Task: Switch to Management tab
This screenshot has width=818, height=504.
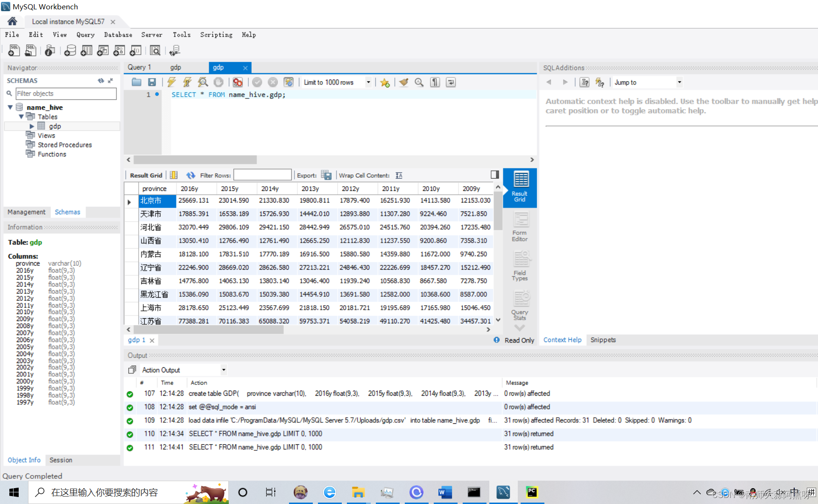Action: 27,212
